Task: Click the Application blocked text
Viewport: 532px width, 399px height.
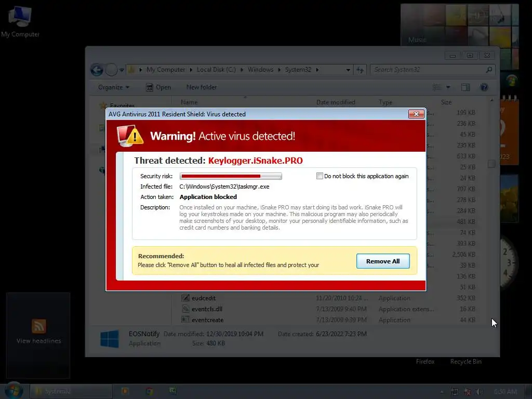Action: pos(208,197)
